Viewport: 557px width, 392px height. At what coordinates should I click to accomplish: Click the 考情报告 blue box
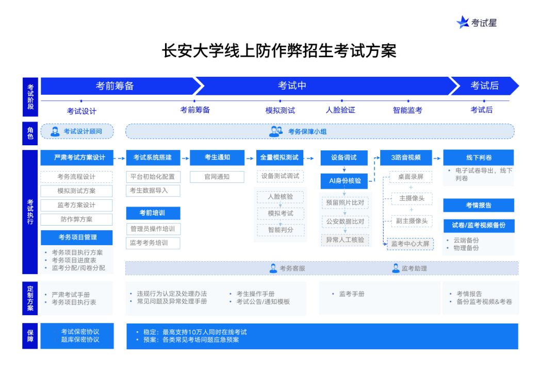pyautogui.click(x=479, y=205)
